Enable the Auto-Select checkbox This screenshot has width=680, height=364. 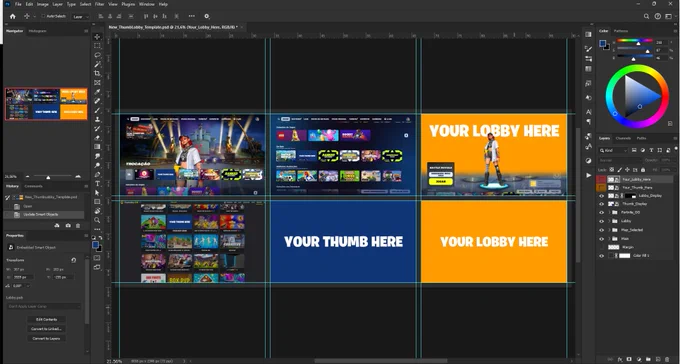click(43, 16)
